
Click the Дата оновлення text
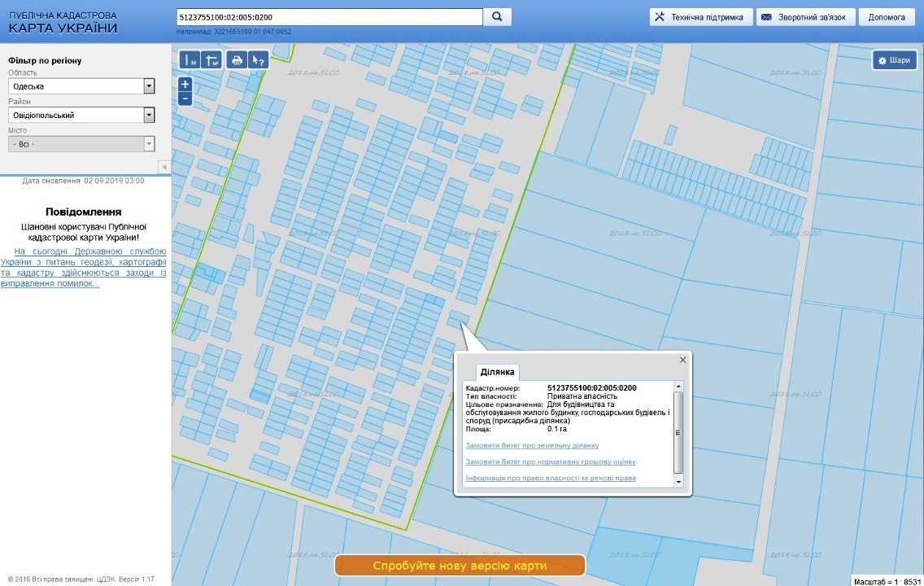(x=83, y=181)
